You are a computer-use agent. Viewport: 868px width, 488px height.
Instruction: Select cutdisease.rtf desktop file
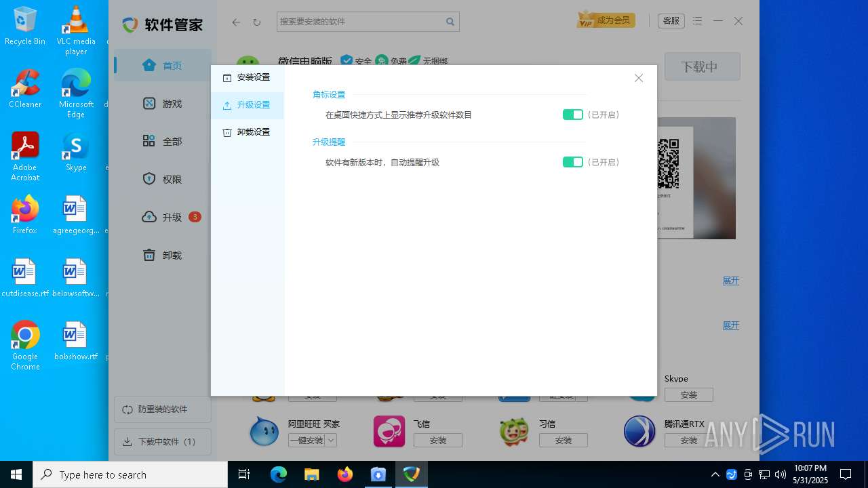(x=25, y=278)
